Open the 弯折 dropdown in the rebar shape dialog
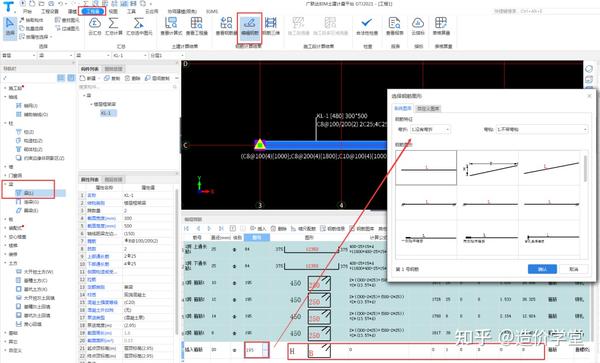Screen dimensions: 600x363 point(430,130)
